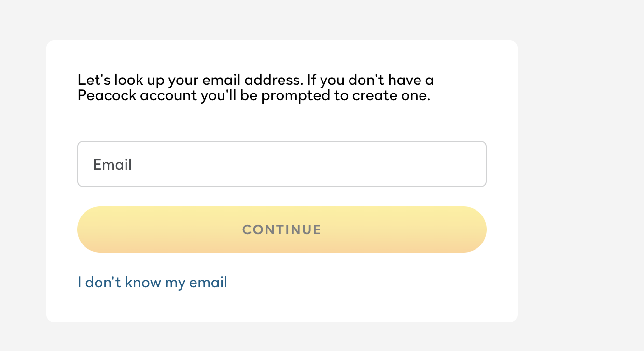The width and height of the screenshot is (644, 351).
Task: Place cursor in the email address box
Action: [x=281, y=164]
